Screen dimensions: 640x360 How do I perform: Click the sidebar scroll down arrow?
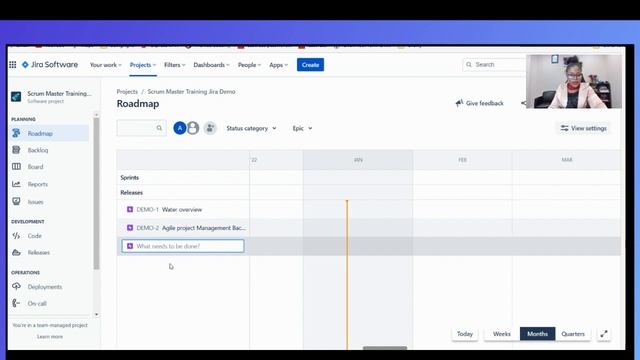click(96, 315)
